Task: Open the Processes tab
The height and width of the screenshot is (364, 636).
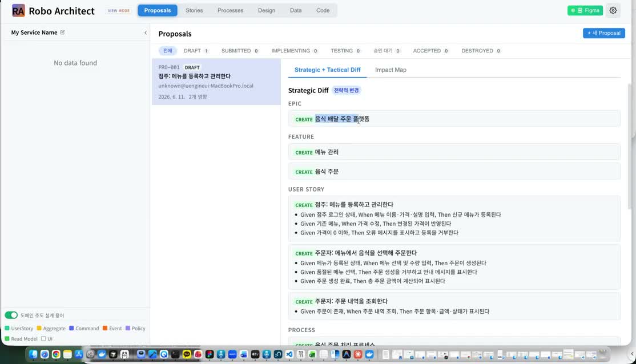Action: (231, 10)
